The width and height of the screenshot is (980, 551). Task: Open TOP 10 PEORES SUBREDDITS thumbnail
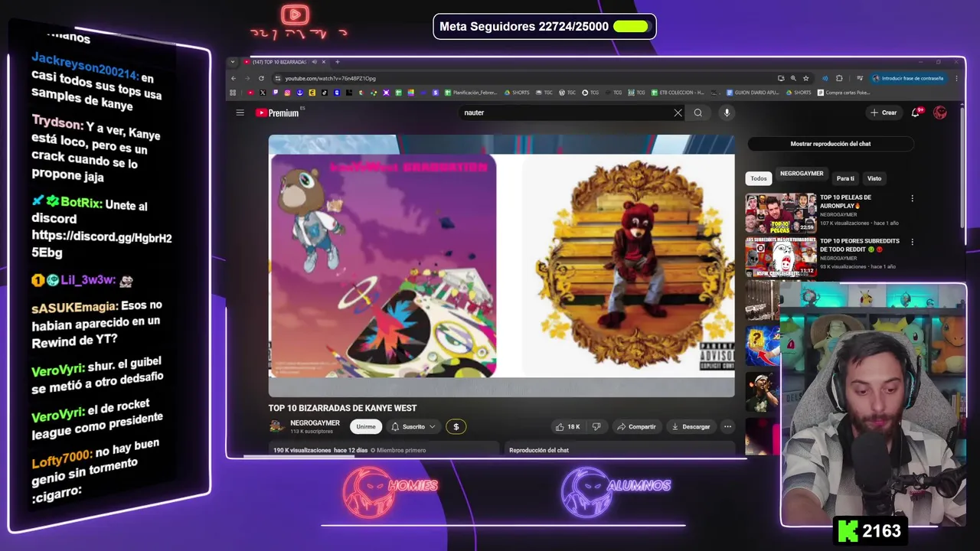click(781, 257)
